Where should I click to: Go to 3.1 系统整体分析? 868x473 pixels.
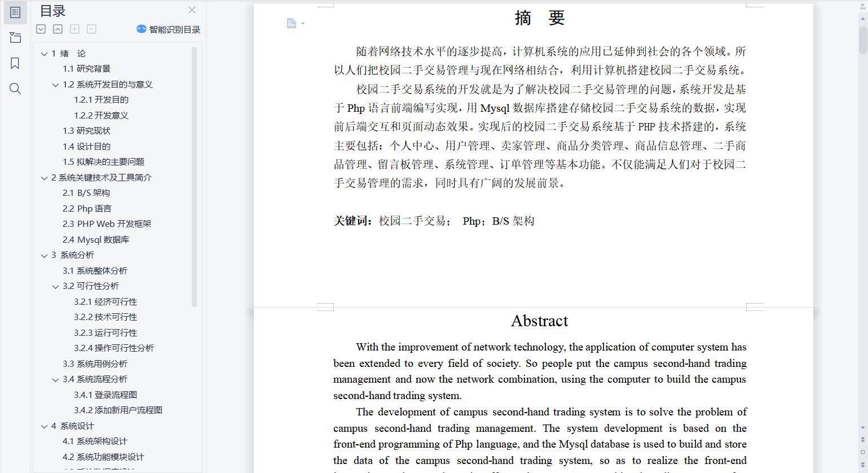pos(95,270)
